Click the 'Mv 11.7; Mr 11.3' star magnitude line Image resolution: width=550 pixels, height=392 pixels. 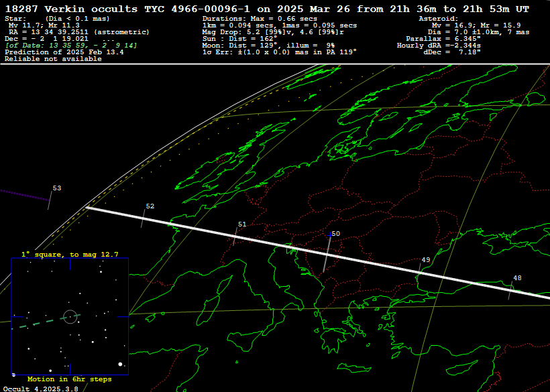[44, 25]
